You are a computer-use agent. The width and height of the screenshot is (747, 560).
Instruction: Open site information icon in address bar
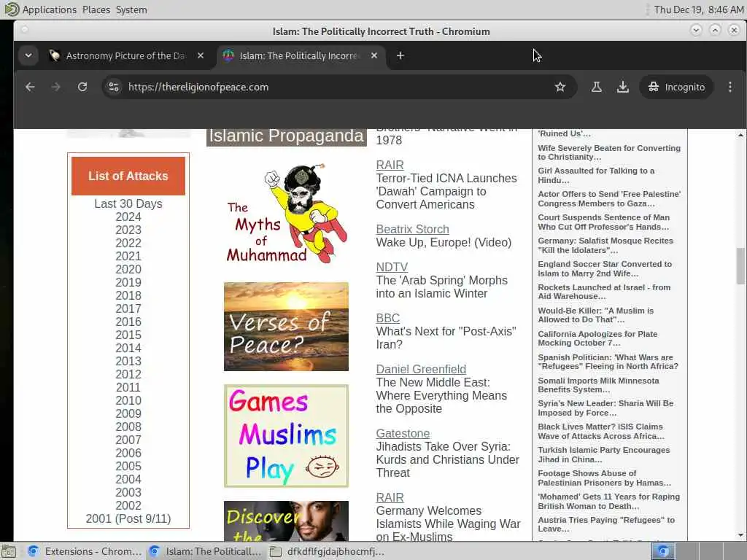[113, 87]
